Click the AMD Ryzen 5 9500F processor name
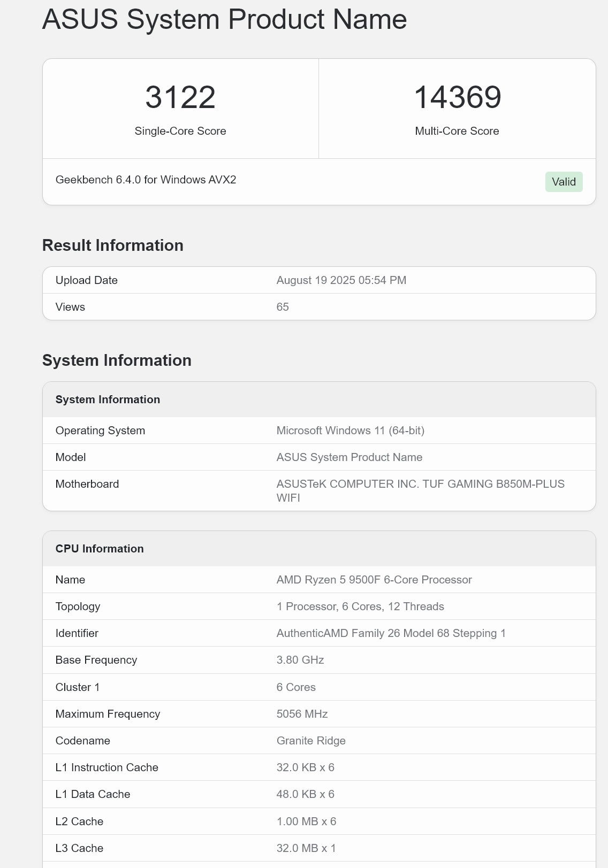The height and width of the screenshot is (868, 608). tap(374, 580)
